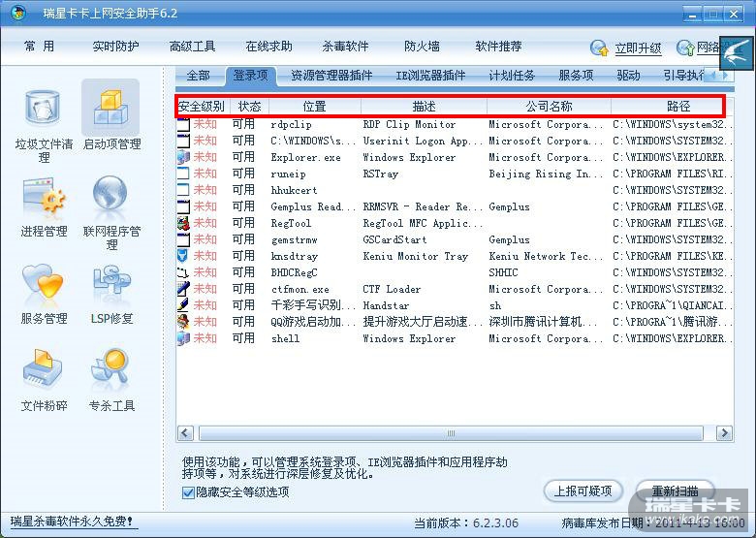
Task: Select the gemstrmw GSCardStart row
Action: point(455,239)
